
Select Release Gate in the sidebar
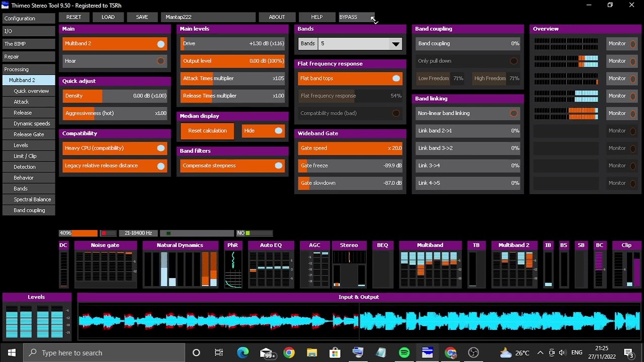[29, 134]
